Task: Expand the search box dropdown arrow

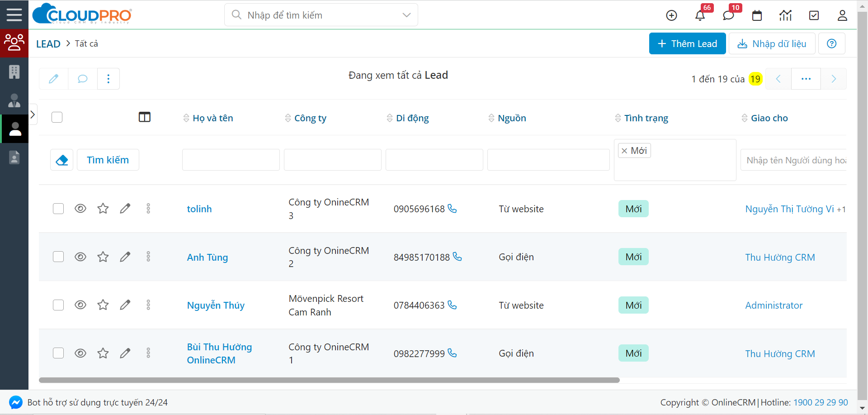Action: [406, 15]
